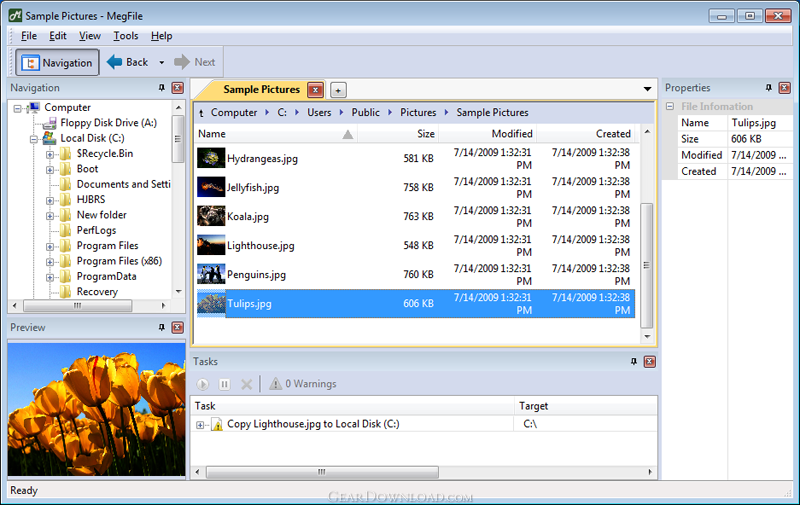800x505 pixels.
Task: Open the Help menu
Action: (x=161, y=36)
